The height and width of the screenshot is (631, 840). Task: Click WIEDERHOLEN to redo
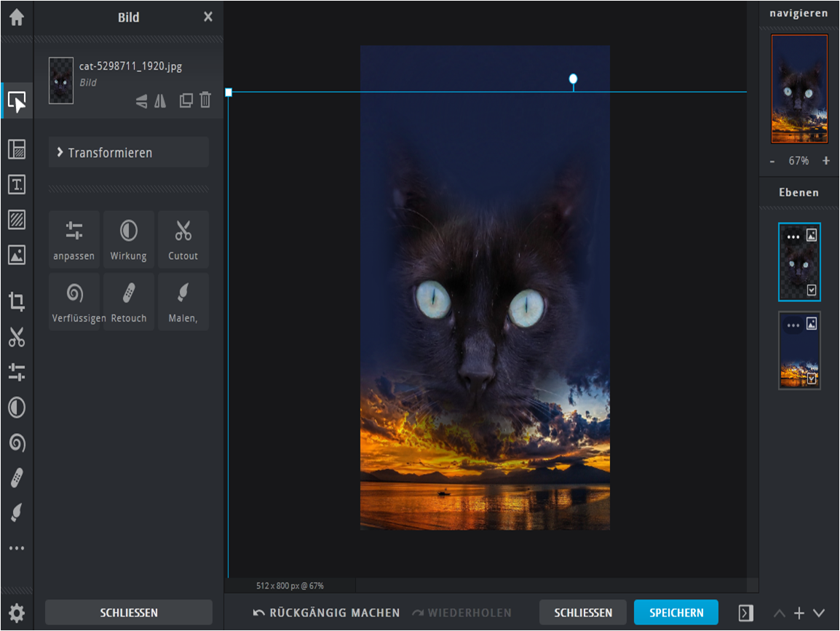tap(461, 613)
